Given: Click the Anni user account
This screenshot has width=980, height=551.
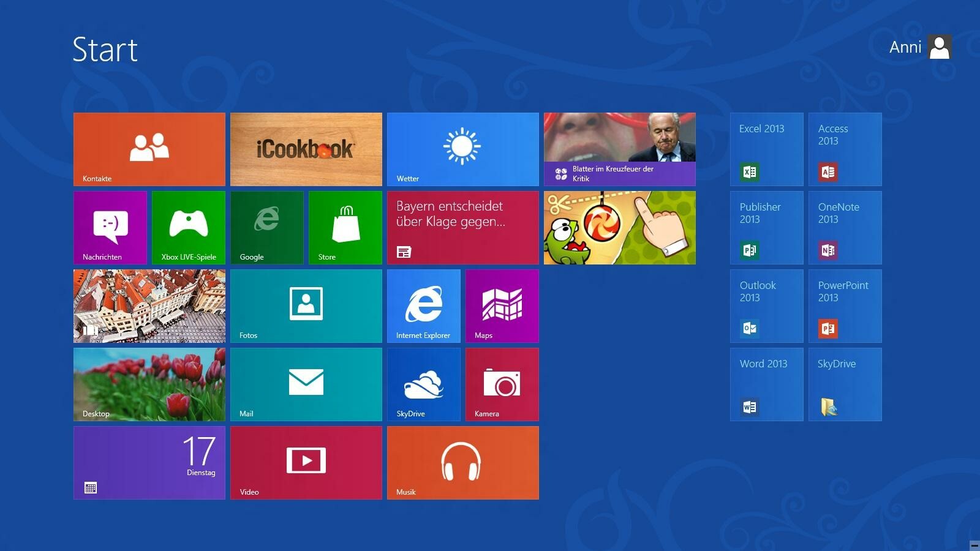Looking at the screenshot, I should pyautogui.click(x=919, y=47).
